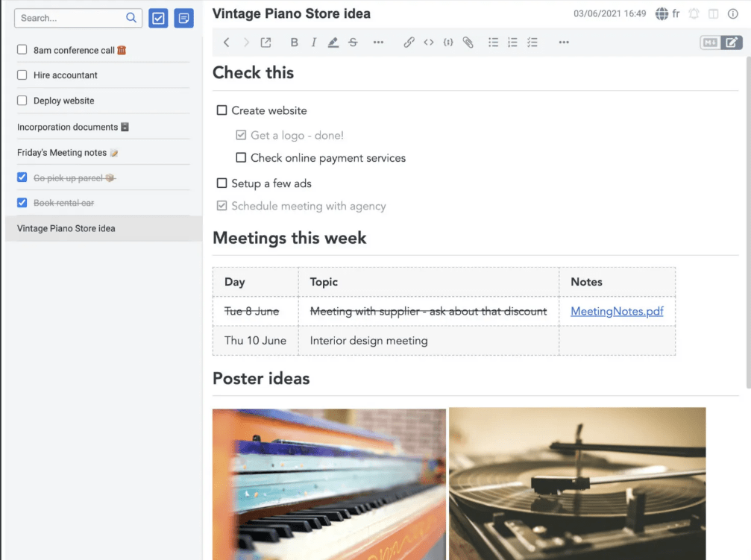Insert a hyperlink via the link icon
Image resolution: width=751 pixels, height=560 pixels.
(x=409, y=43)
